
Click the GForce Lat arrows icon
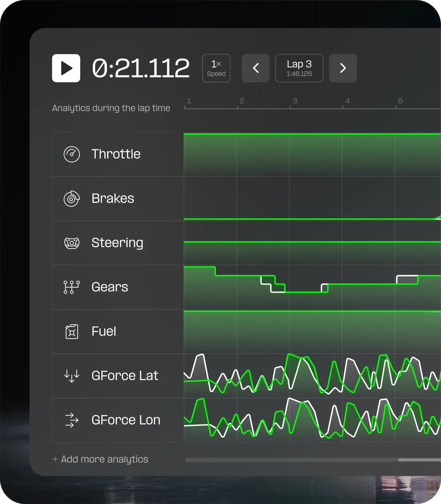click(72, 376)
